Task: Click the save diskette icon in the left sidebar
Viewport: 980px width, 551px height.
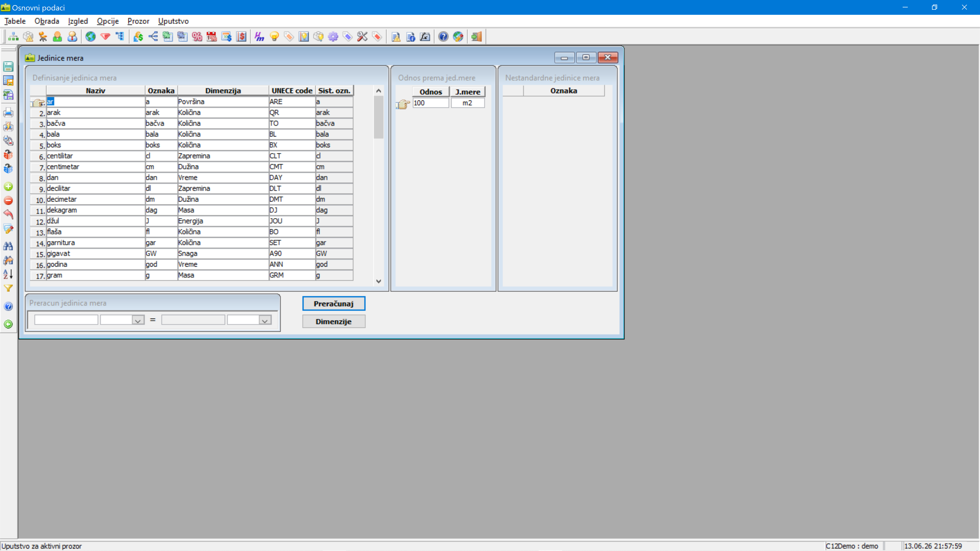Action: pos(8,67)
